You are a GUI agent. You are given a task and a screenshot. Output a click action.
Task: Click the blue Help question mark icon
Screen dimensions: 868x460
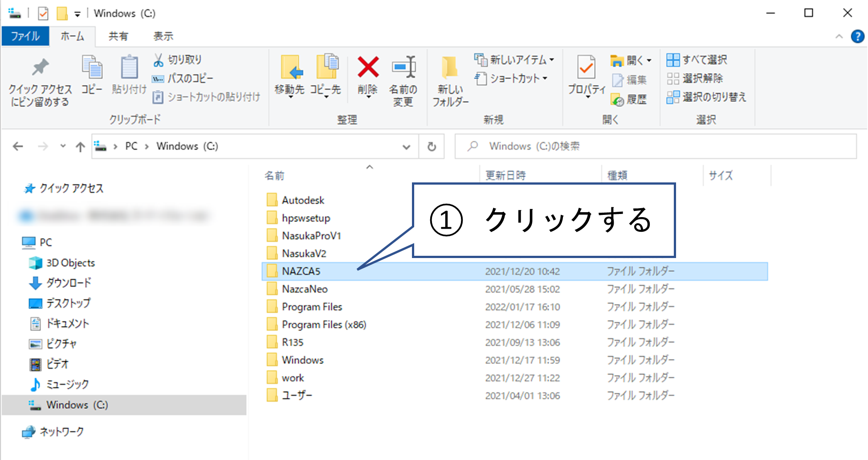click(x=857, y=36)
